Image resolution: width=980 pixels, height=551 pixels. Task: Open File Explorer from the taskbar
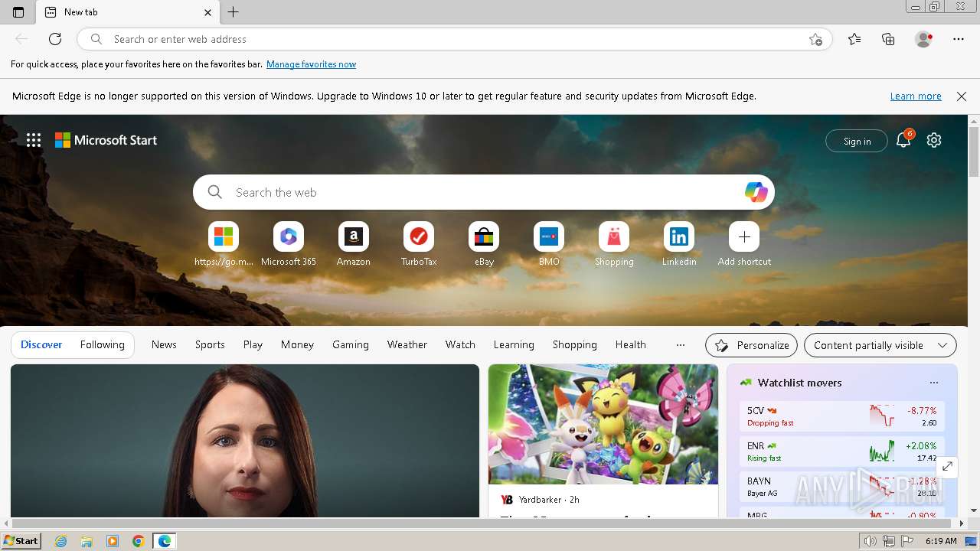[x=87, y=541]
